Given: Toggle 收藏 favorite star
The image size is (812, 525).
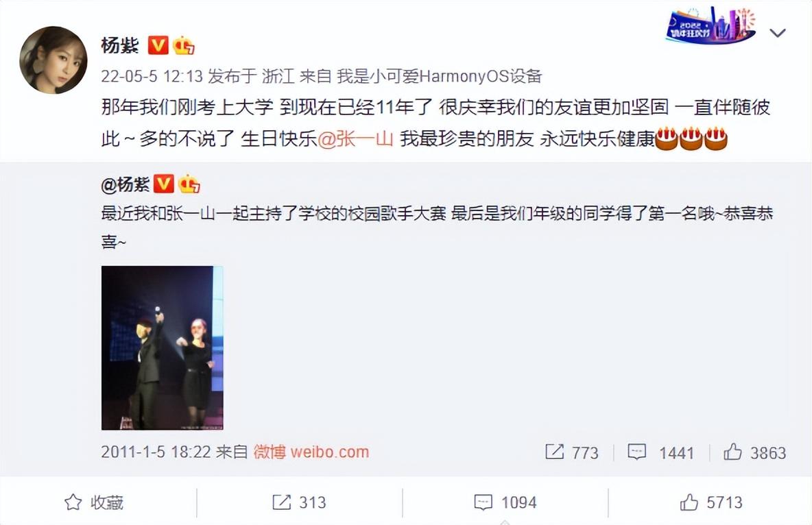Looking at the screenshot, I should (x=94, y=502).
